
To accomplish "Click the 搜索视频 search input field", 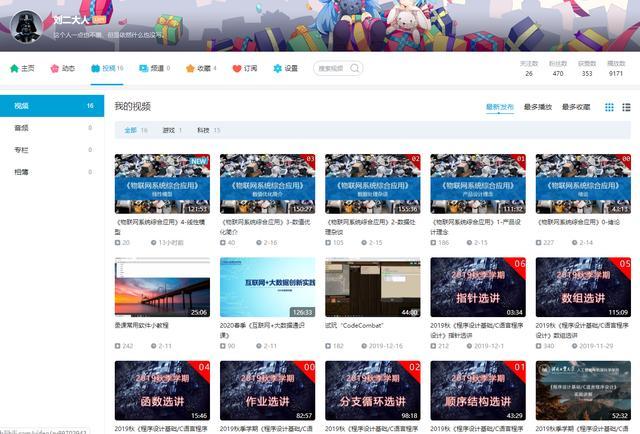I will [x=332, y=69].
